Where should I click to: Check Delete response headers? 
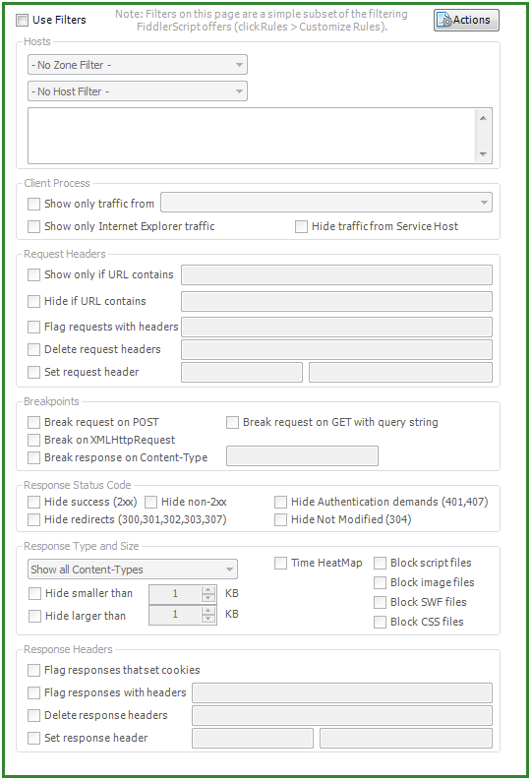click(33, 715)
